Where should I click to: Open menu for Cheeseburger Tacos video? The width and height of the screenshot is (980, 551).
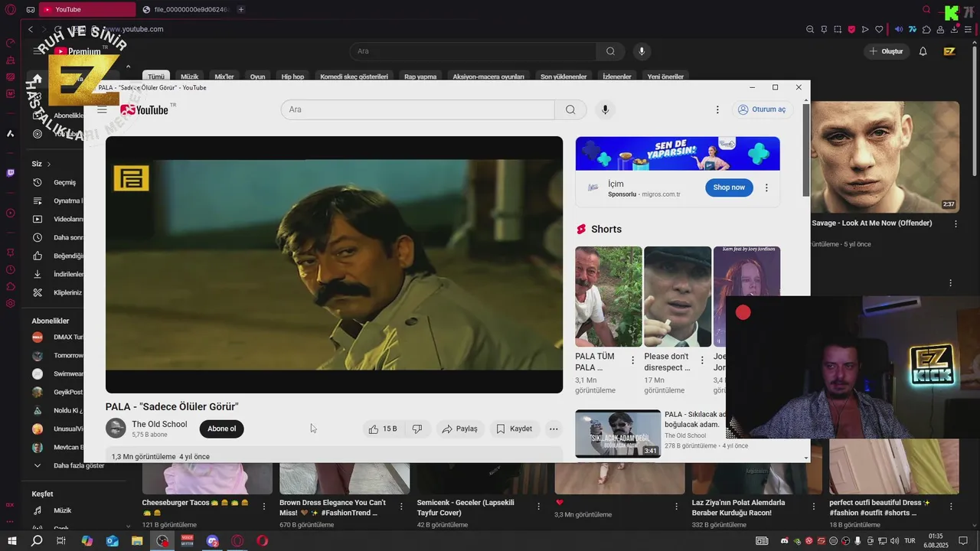click(x=264, y=507)
